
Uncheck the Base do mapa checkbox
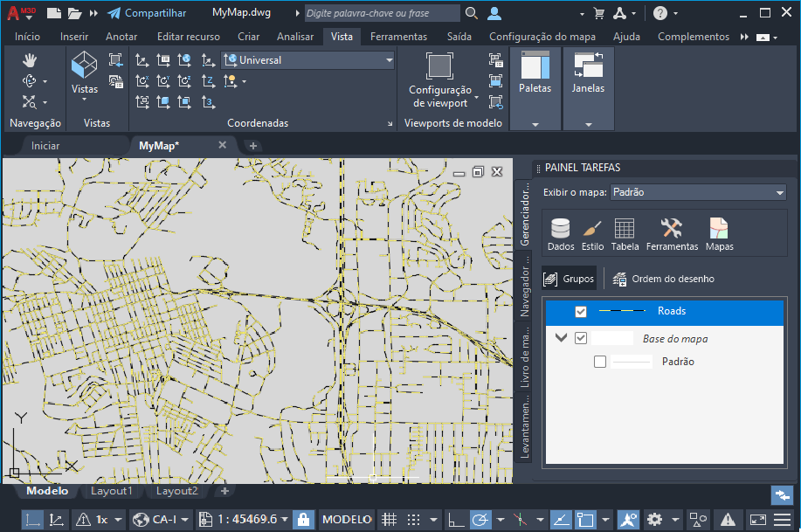click(x=581, y=339)
